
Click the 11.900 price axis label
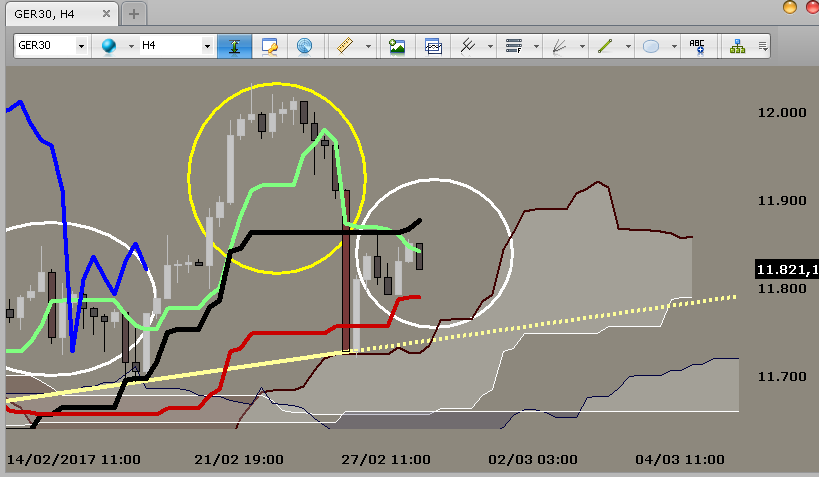782,200
